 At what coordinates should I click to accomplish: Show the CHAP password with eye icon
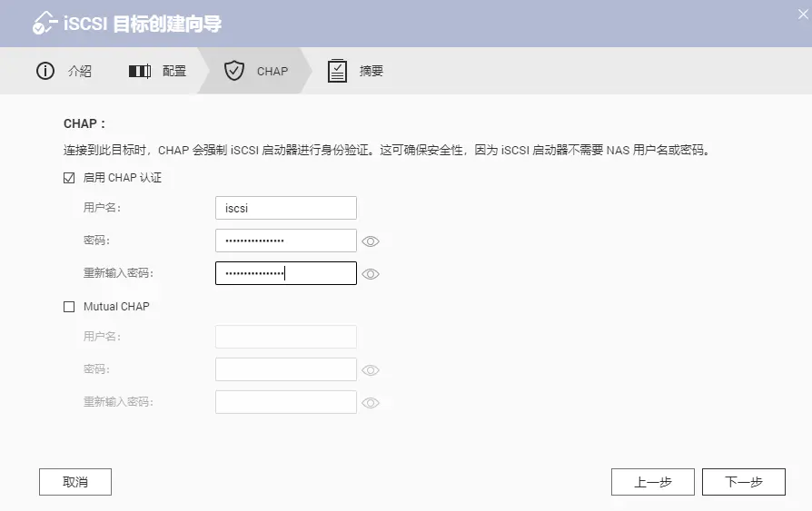[x=371, y=241]
